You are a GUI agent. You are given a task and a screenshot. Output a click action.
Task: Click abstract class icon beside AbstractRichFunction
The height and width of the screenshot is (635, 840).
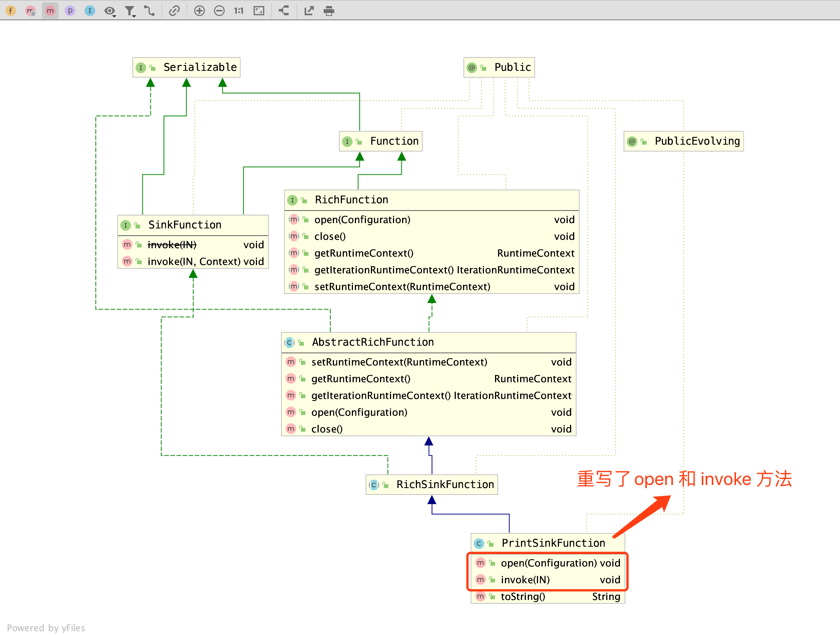289,343
